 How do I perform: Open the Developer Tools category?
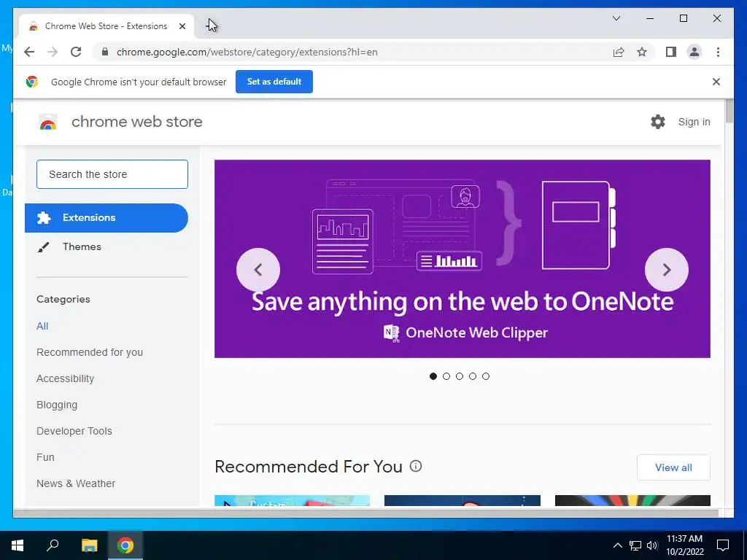[x=74, y=431]
